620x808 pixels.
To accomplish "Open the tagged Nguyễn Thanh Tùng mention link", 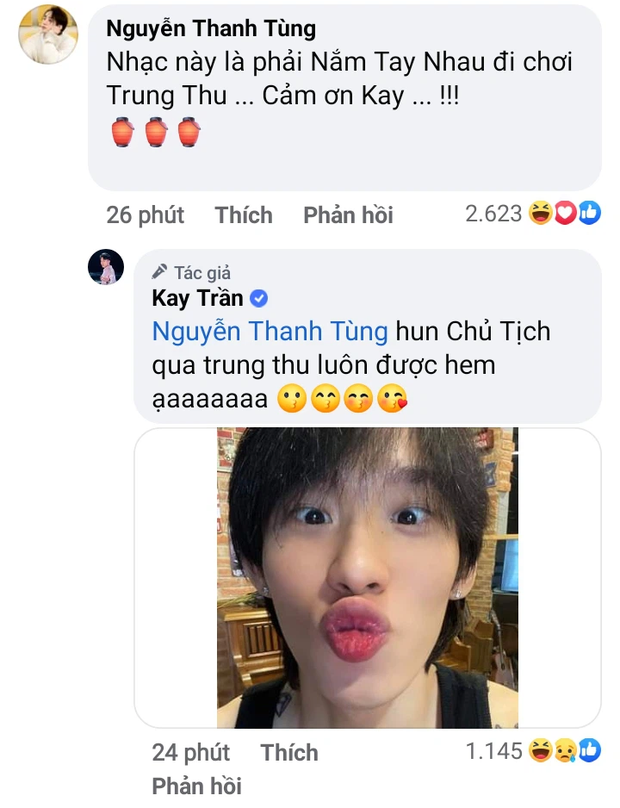I will point(270,331).
